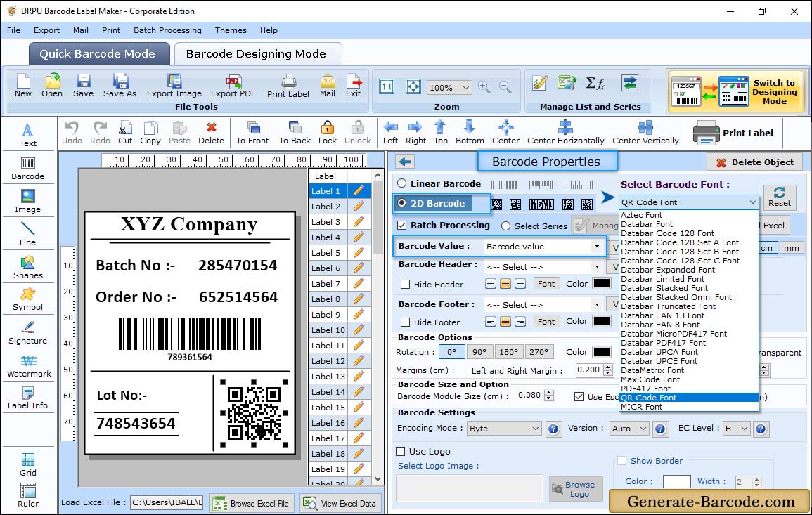Screen dimensions: 812x515
Task: Click Browse Excel File button
Action: click(251, 503)
